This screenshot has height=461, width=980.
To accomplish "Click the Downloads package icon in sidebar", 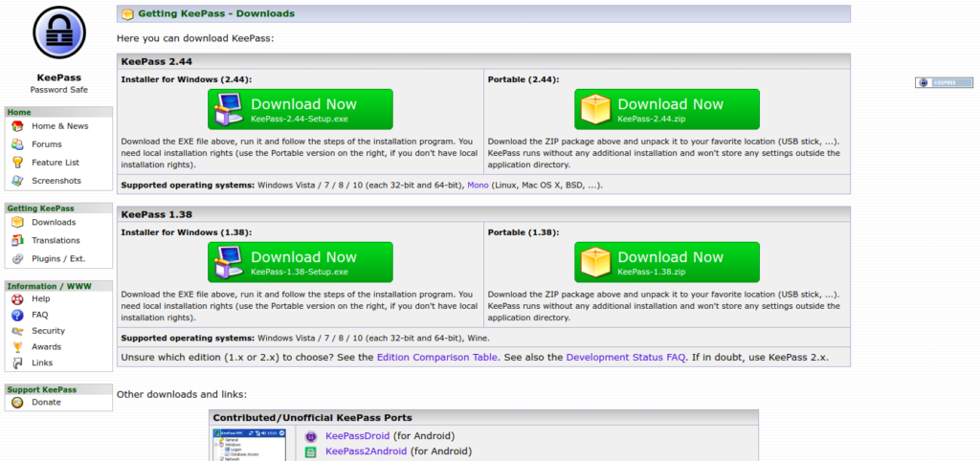I will pos(17,223).
